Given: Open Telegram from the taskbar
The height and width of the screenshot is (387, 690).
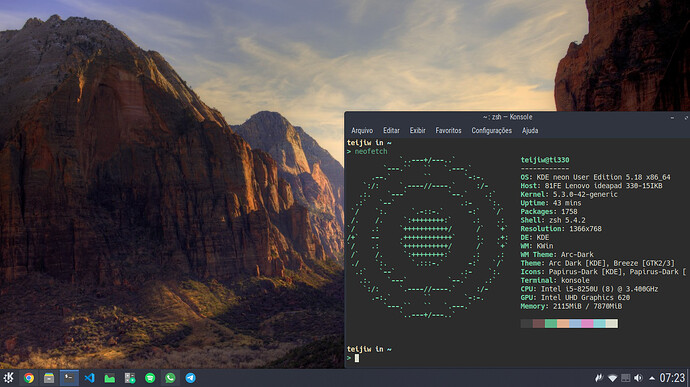Looking at the screenshot, I should (x=191, y=378).
